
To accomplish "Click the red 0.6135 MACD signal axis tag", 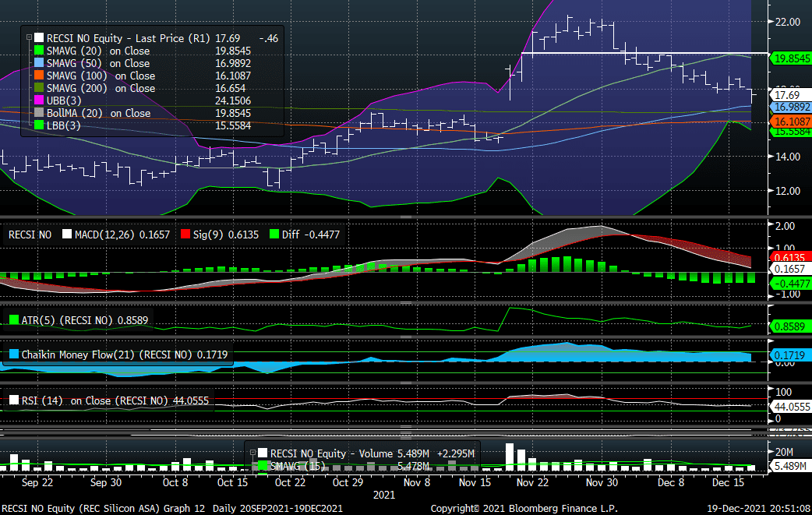I will coord(790,257).
